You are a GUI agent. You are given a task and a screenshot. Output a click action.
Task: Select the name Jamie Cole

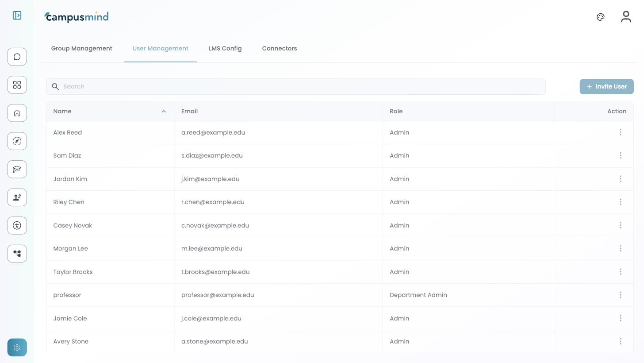pyautogui.click(x=70, y=318)
